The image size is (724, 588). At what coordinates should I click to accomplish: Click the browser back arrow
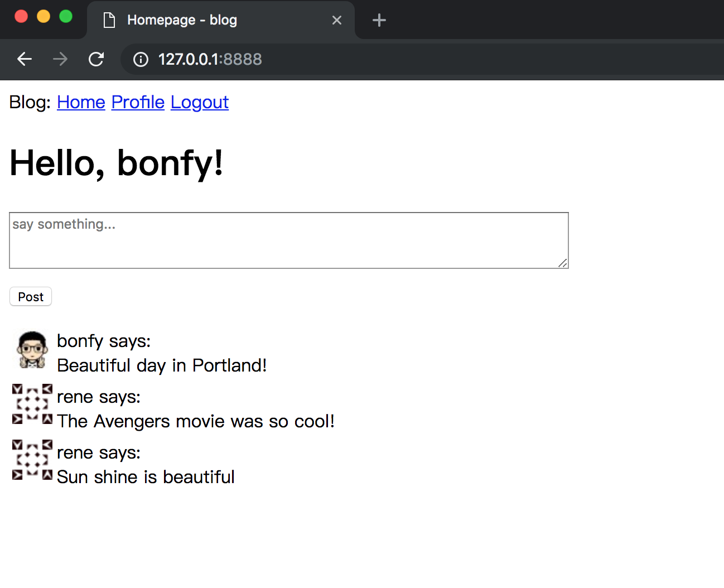[x=25, y=59]
